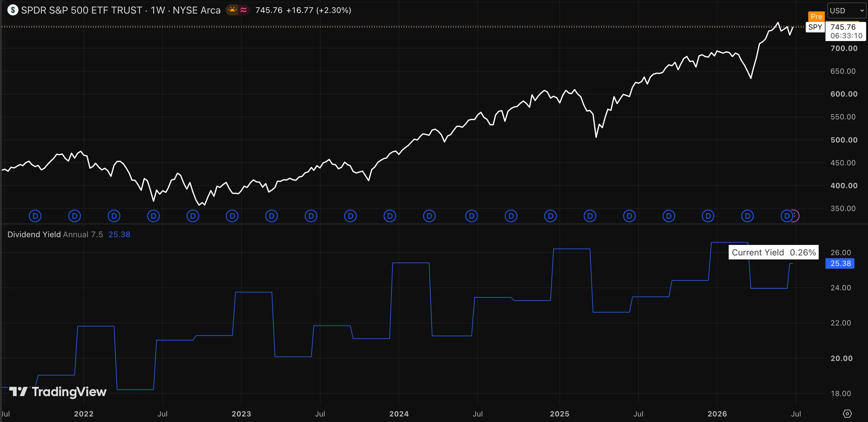Image resolution: width=868 pixels, height=422 pixels.
Task: Click the 350.00 price axis label
Action: 843,209
